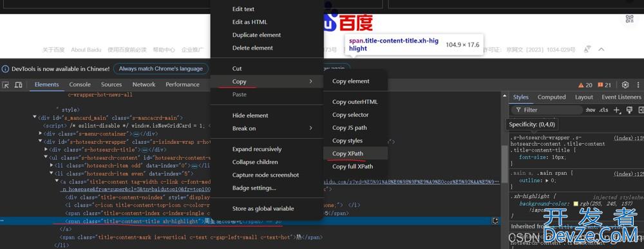Select Copy styles option
Image resolution: width=644 pixels, height=249 pixels.
point(355,141)
